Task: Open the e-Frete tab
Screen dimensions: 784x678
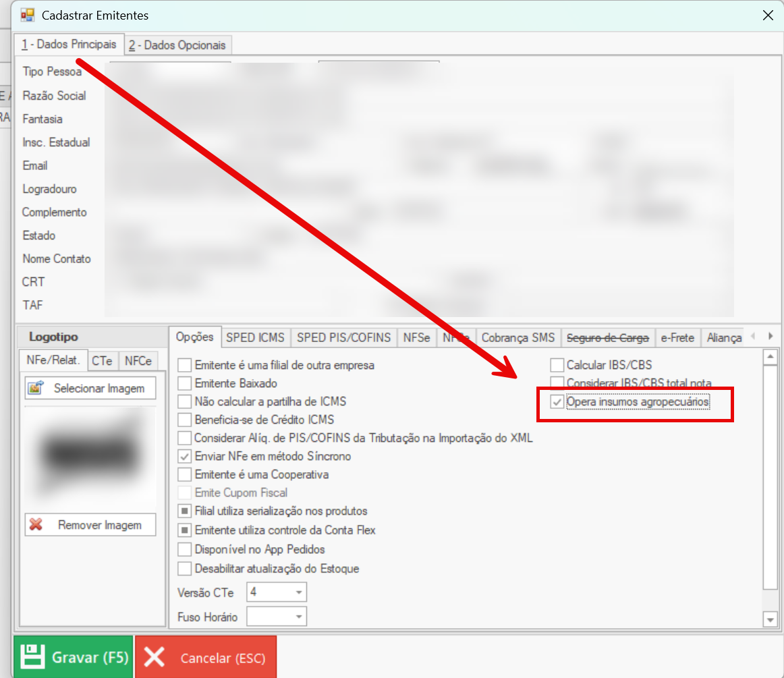Action: (x=677, y=338)
